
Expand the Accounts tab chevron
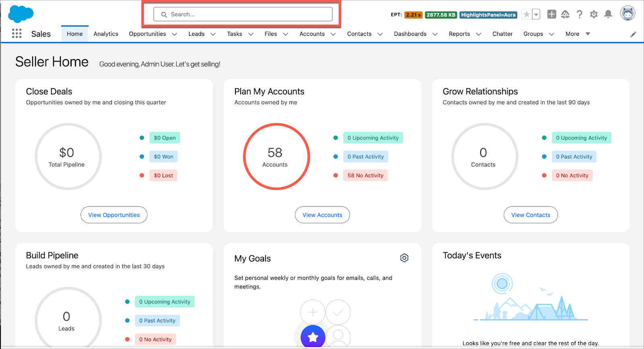pos(333,34)
